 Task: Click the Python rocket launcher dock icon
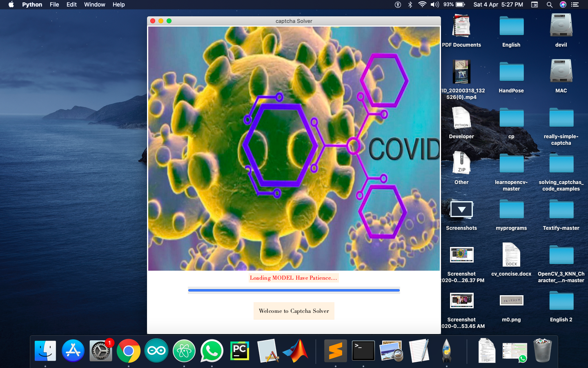click(x=447, y=351)
